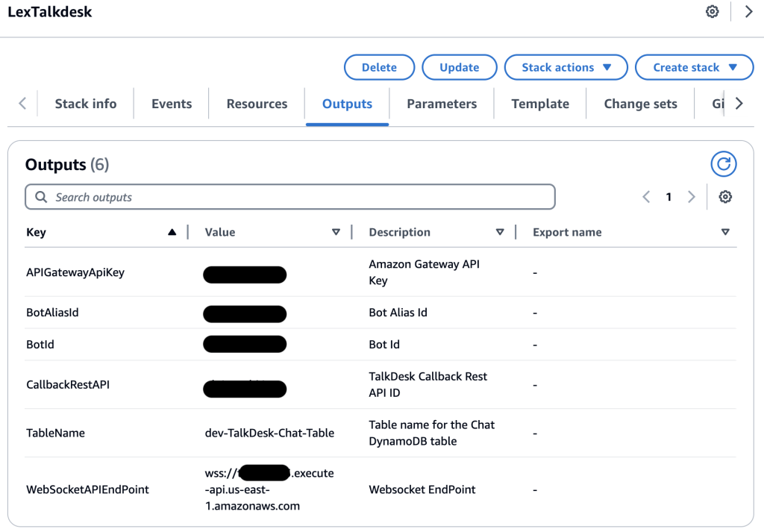This screenshot has width=764, height=532.
Task: Click TalkDesk Callback Rest API ID description
Action: (428, 384)
